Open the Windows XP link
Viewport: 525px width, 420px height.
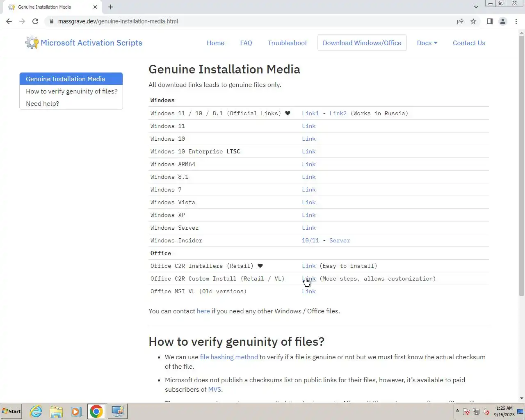pyautogui.click(x=309, y=215)
